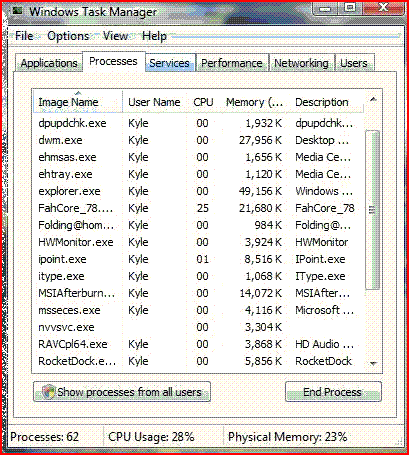Click the Processes: 62 status entry

(45, 437)
